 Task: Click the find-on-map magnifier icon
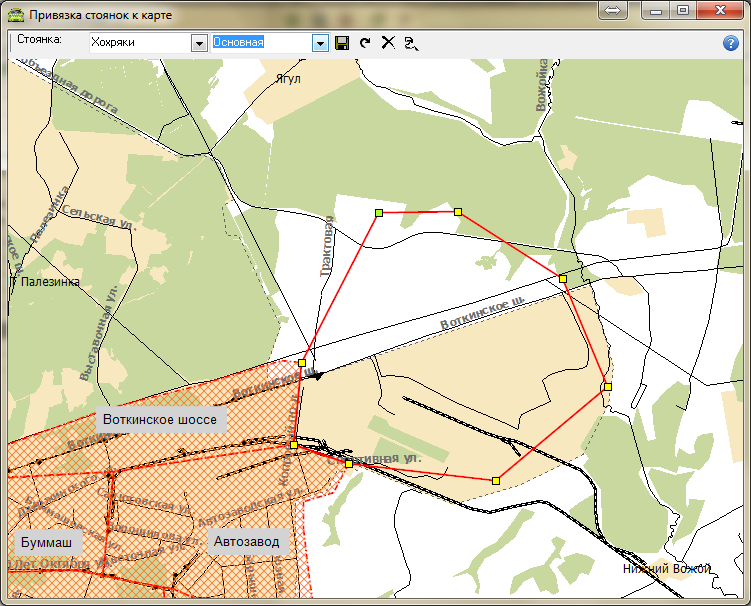(410, 43)
